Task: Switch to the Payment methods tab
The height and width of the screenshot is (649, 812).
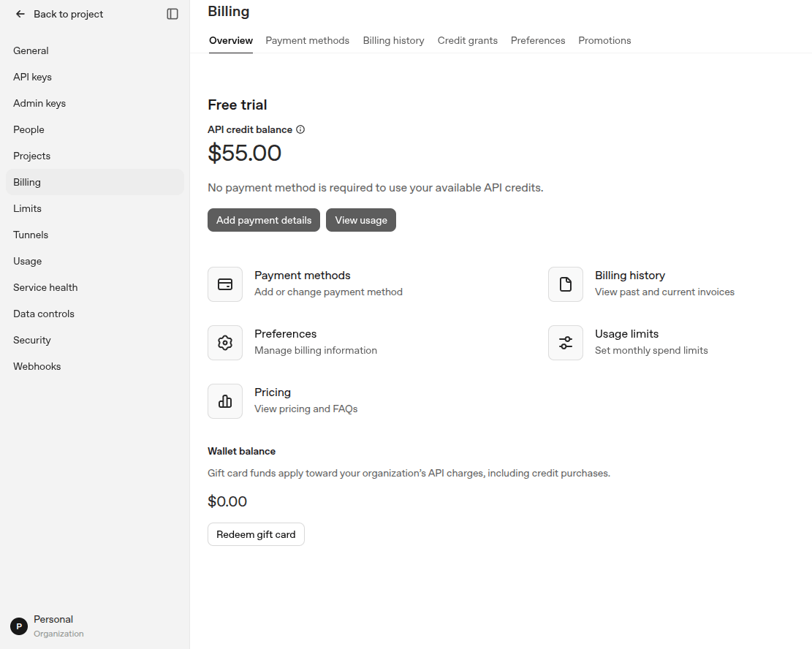Action: coord(308,40)
